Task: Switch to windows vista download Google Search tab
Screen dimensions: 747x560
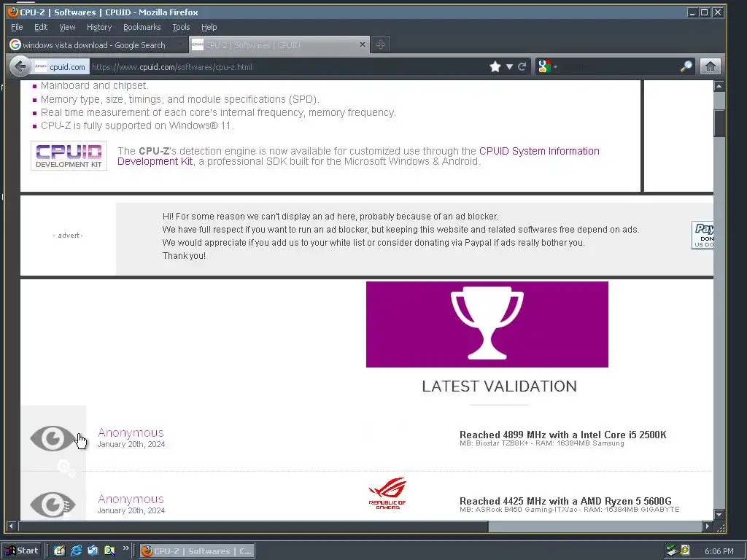Action: 97,44
